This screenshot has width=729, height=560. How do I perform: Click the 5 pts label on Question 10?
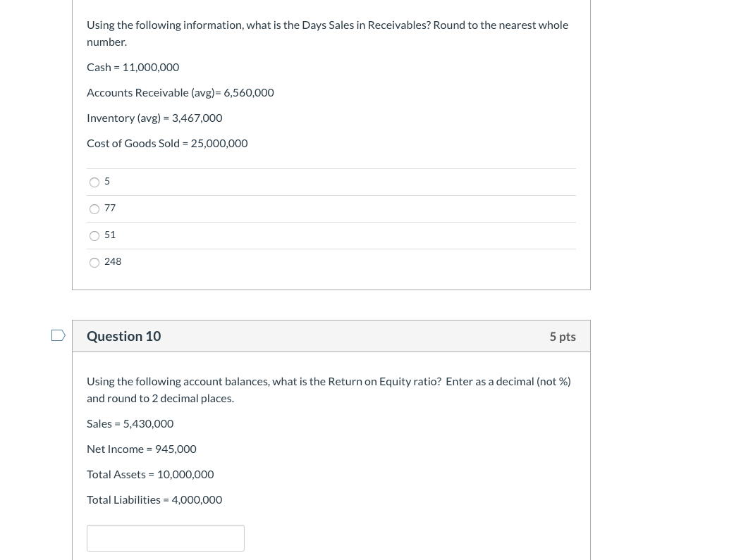(563, 336)
